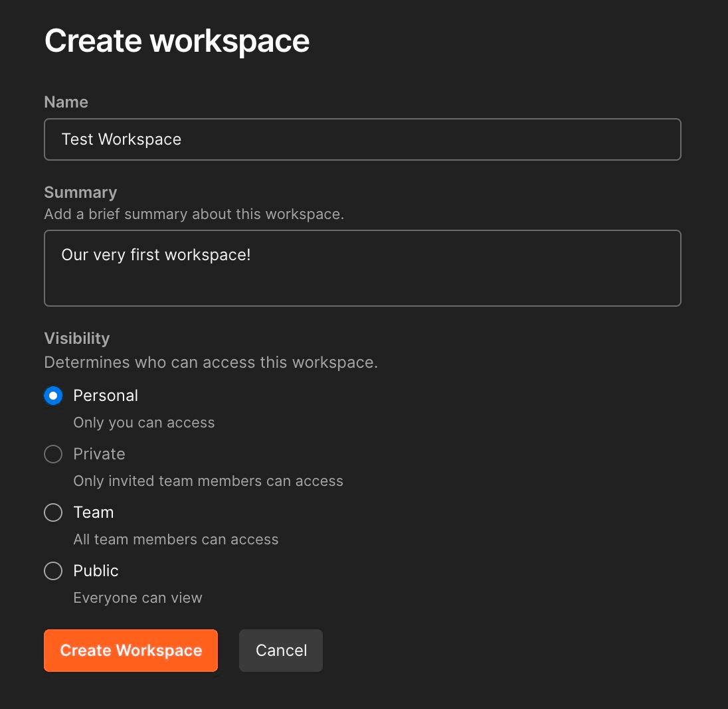Click the Name input field
Image resolution: width=728 pixels, height=709 pixels.
pos(362,139)
